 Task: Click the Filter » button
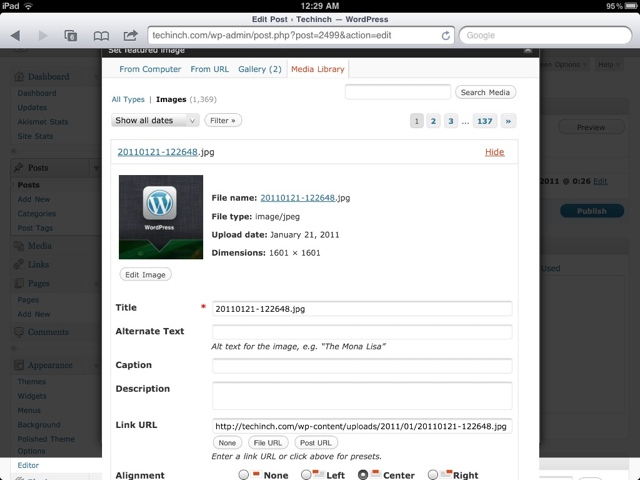[x=223, y=120]
